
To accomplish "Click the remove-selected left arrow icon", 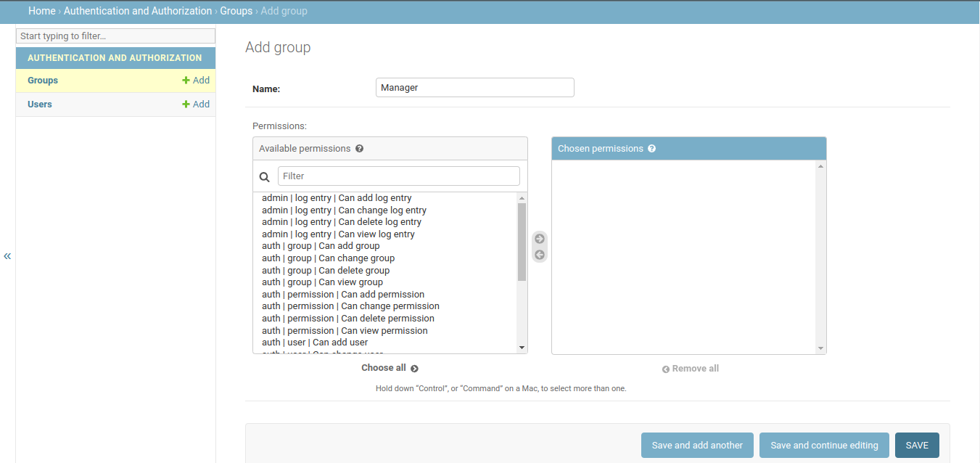I will (x=539, y=255).
